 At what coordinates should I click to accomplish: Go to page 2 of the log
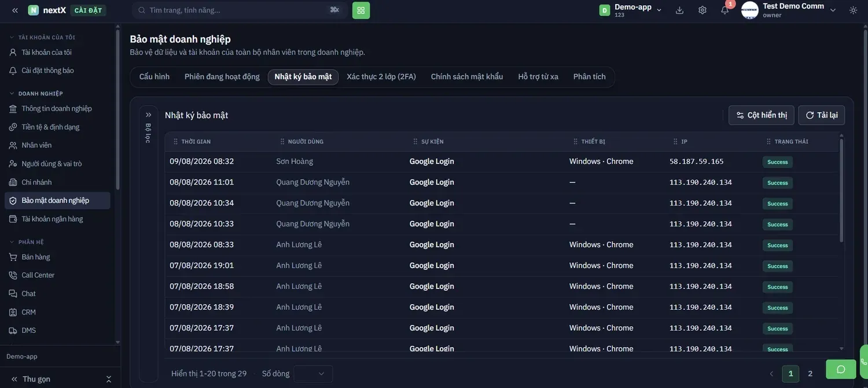[810, 374]
